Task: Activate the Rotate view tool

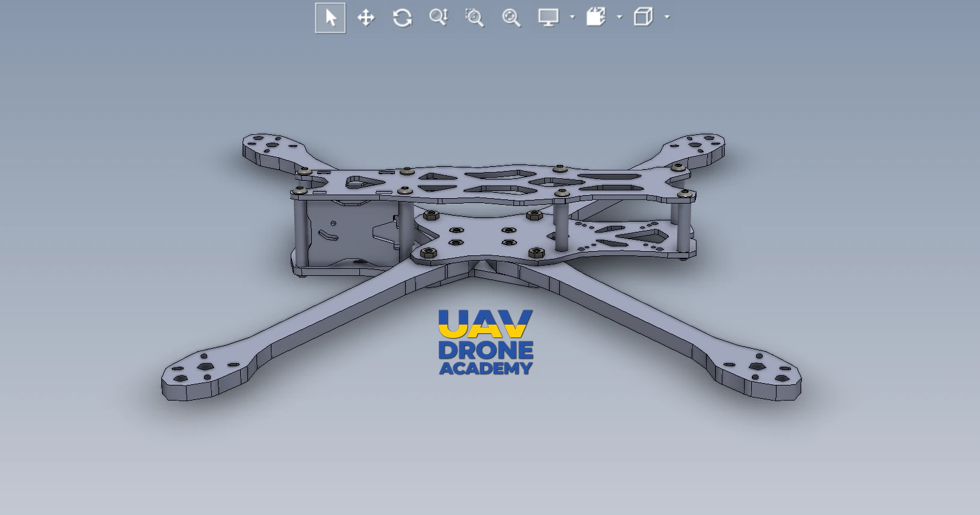Action: click(402, 17)
